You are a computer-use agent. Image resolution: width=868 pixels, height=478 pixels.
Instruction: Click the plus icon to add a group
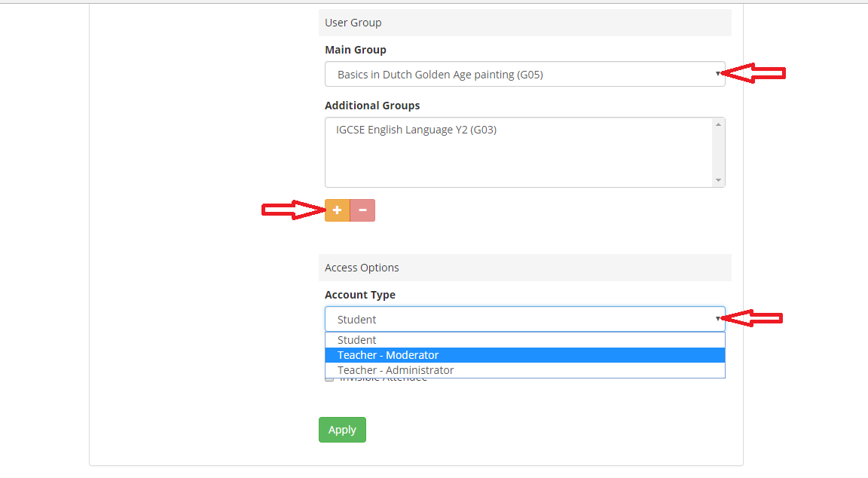click(x=337, y=210)
